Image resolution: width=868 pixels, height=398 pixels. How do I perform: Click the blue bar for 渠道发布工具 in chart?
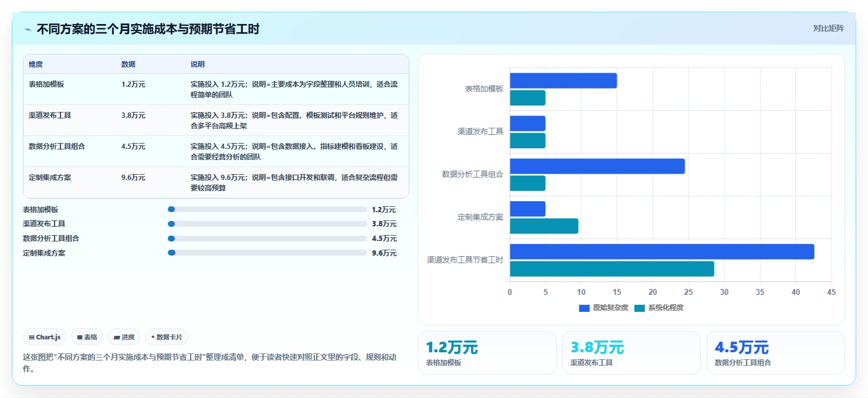[527, 124]
